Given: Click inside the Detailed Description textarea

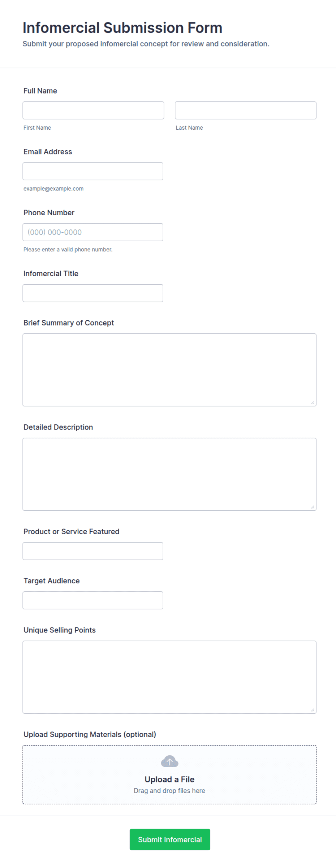Looking at the screenshot, I should (169, 474).
